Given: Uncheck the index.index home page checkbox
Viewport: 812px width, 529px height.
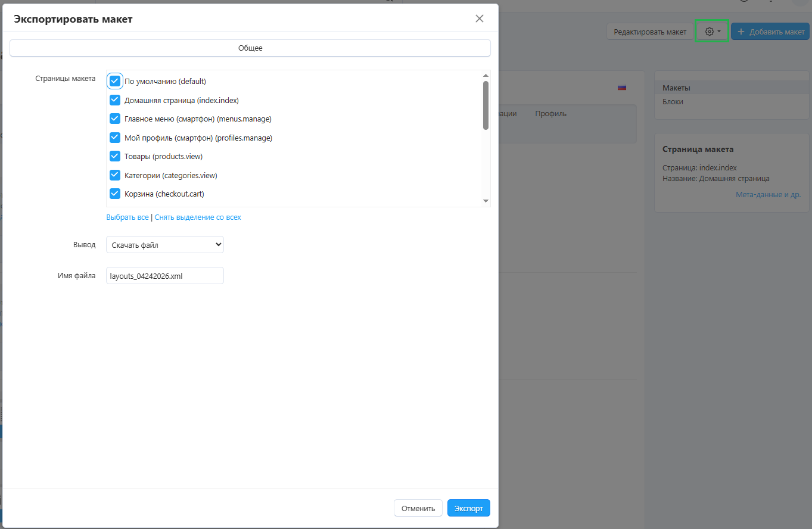Looking at the screenshot, I should click(115, 100).
